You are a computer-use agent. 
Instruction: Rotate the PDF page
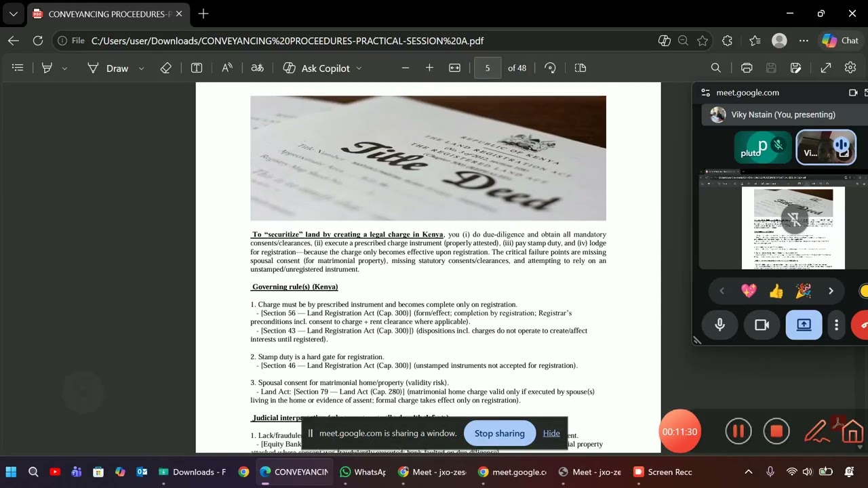550,68
